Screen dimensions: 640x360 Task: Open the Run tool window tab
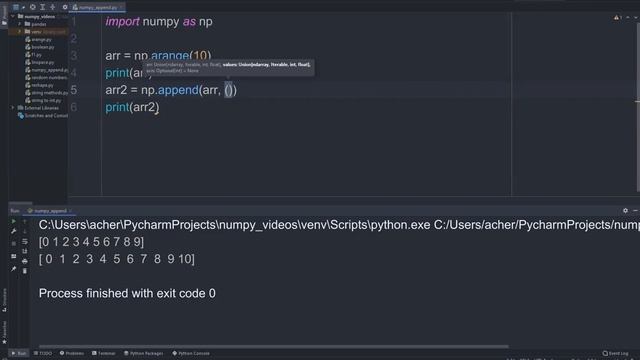coord(19,353)
